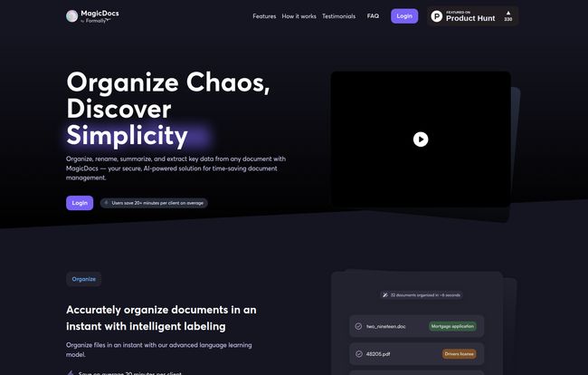Open the Featured on Product Hunt badge
This screenshot has height=375, width=588.
[472, 16]
